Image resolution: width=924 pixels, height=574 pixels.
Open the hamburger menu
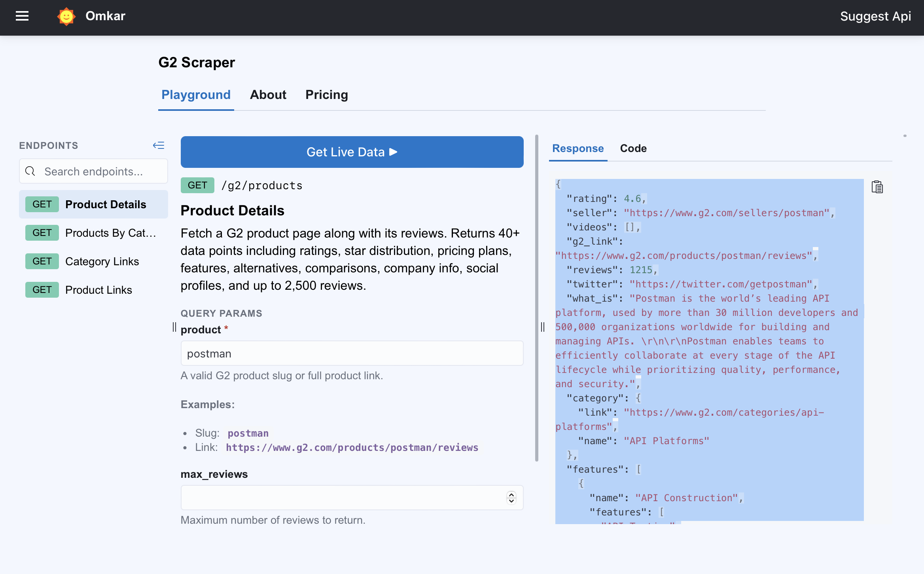pyautogui.click(x=22, y=16)
